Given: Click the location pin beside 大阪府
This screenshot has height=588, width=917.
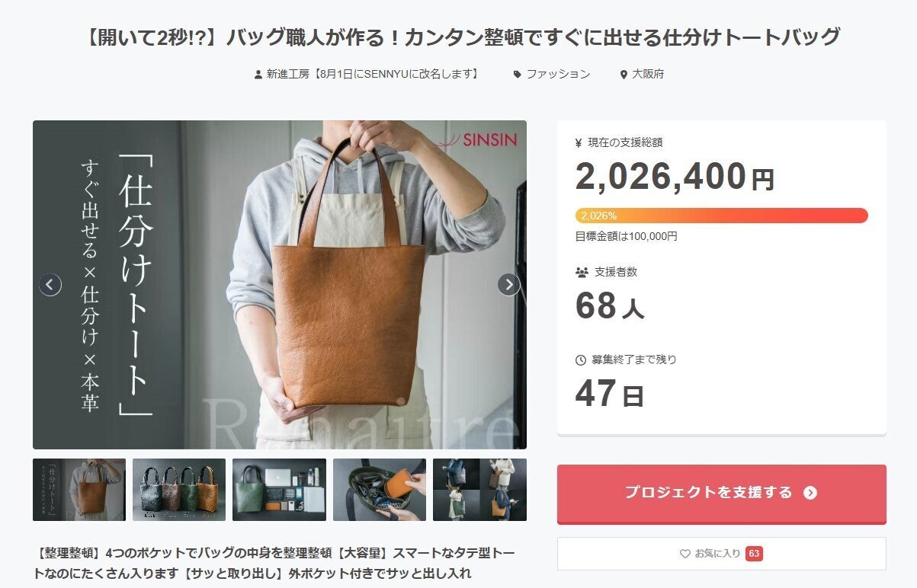Looking at the screenshot, I should point(624,75).
